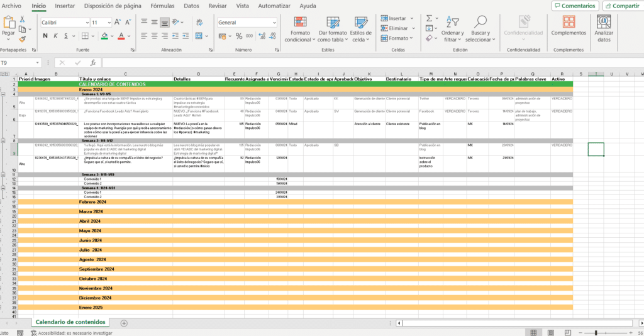
Task: Apply percent style to selected cells
Action: coord(238,36)
